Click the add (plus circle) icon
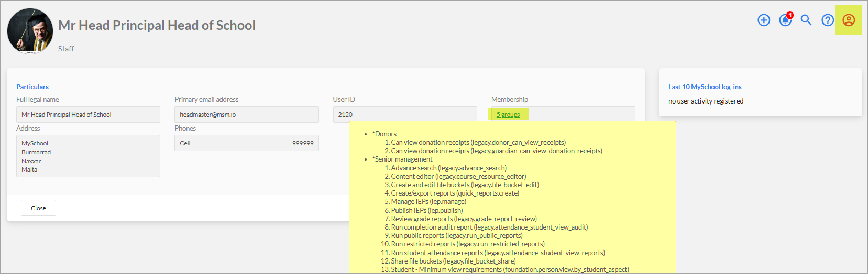The image size is (868, 274). (764, 20)
